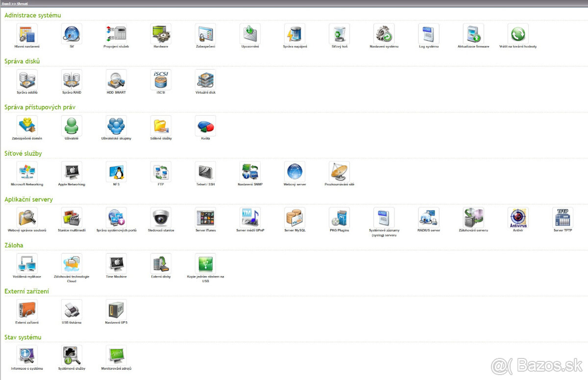The image size is (588, 380).
Task: Open the Správa RAID icon
Action: tap(72, 80)
